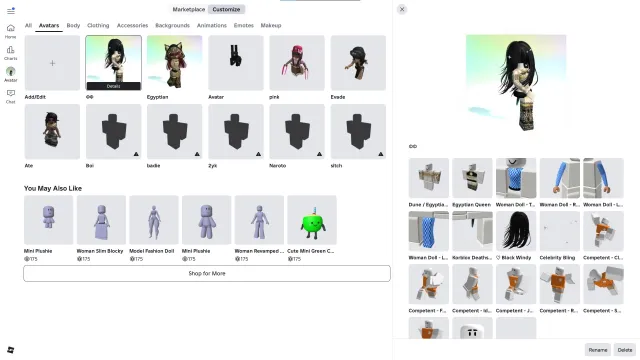
Task: Click Details on the selected avatar tile
Action: (113, 86)
